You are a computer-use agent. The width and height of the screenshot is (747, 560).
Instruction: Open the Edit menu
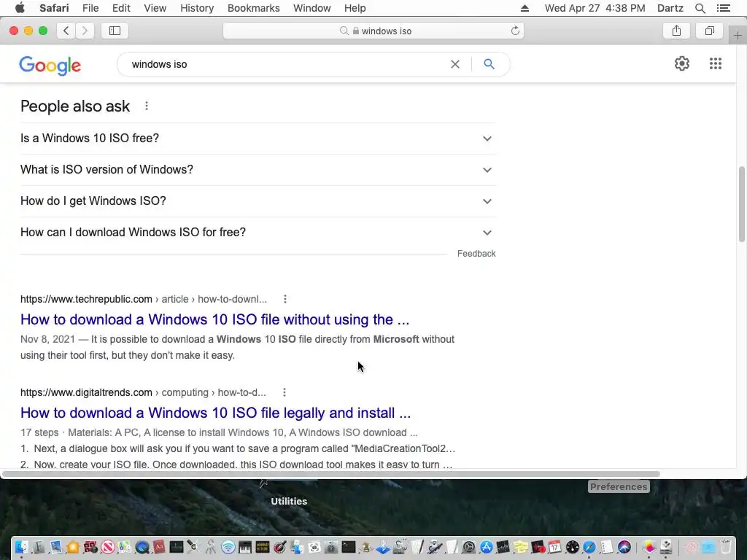pos(121,8)
